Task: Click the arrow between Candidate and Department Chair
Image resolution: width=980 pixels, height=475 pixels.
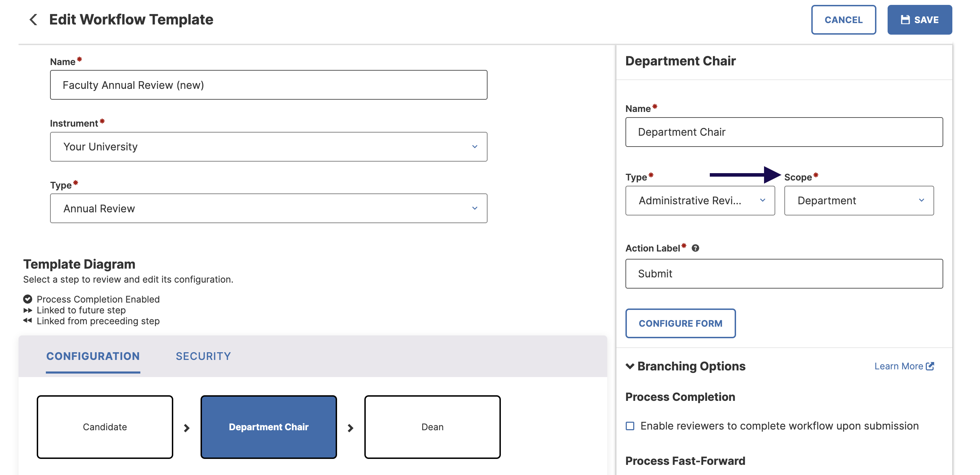Action: coord(187,428)
